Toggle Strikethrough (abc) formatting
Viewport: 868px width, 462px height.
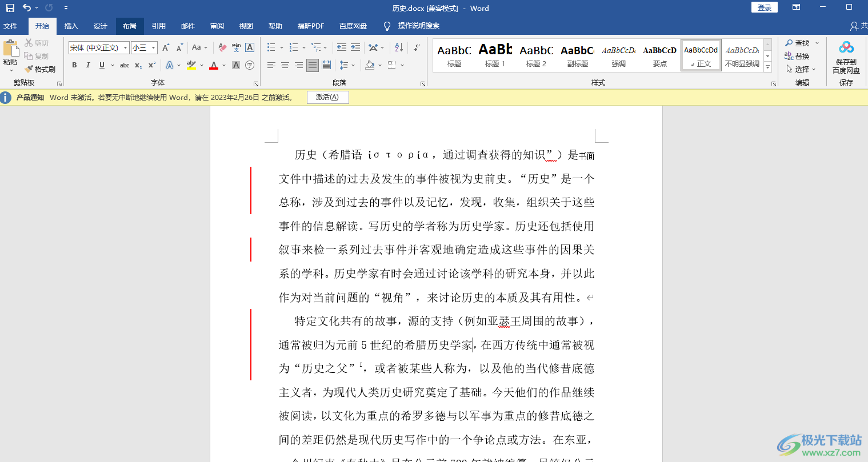click(125, 65)
